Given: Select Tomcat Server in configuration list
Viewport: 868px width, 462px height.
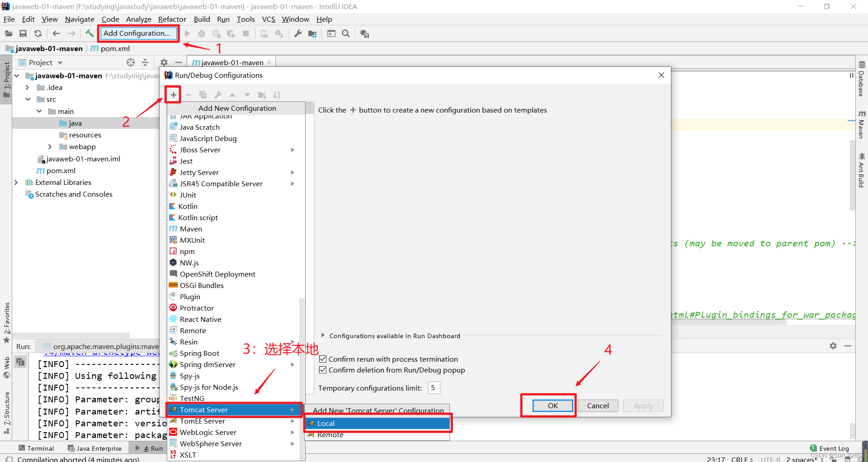Looking at the screenshot, I should (x=234, y=410).
